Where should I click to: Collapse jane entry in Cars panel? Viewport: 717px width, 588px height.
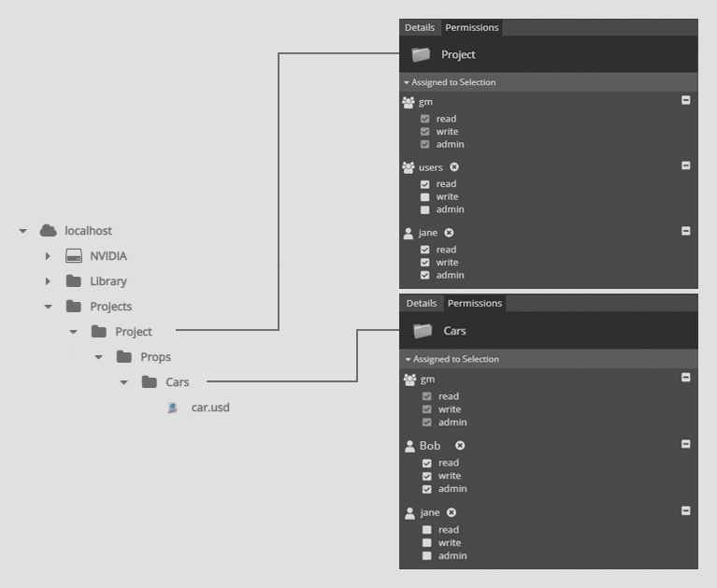click(686, 510)
